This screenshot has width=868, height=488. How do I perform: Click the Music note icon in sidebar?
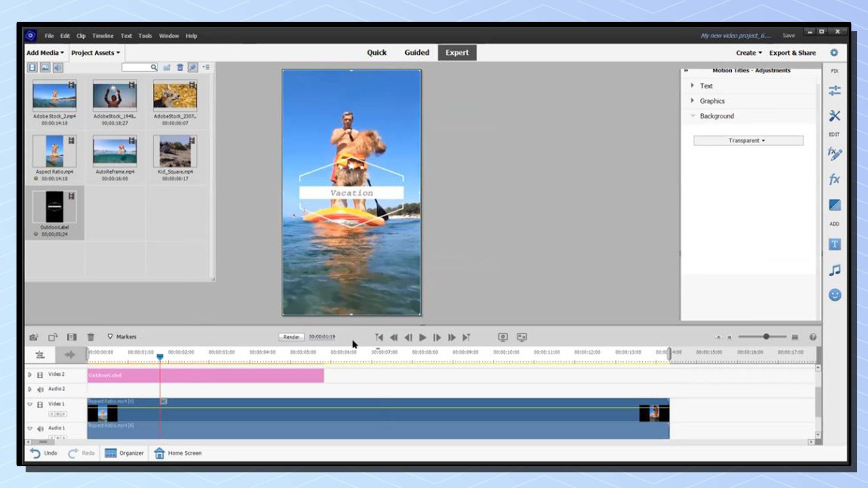pos(834,269)
